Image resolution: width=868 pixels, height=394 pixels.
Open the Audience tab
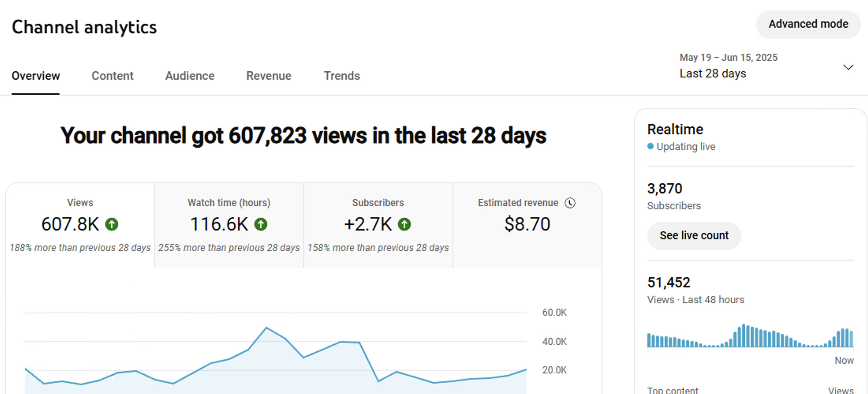pyautogui.click(x=190, y=76)
